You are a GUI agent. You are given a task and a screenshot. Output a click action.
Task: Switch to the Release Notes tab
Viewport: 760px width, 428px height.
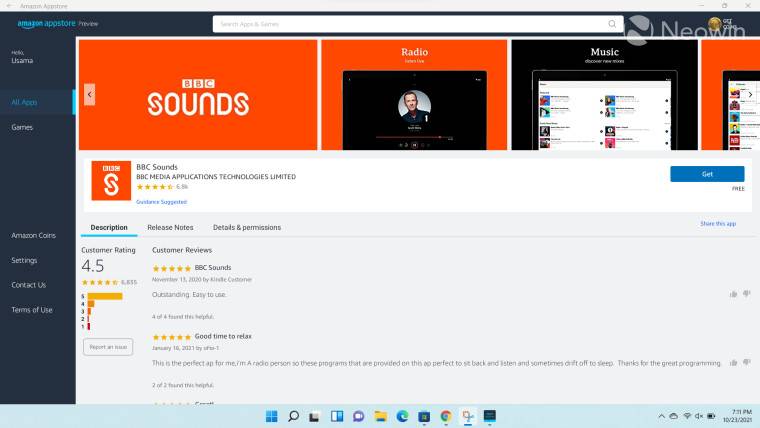pos(170,227)
